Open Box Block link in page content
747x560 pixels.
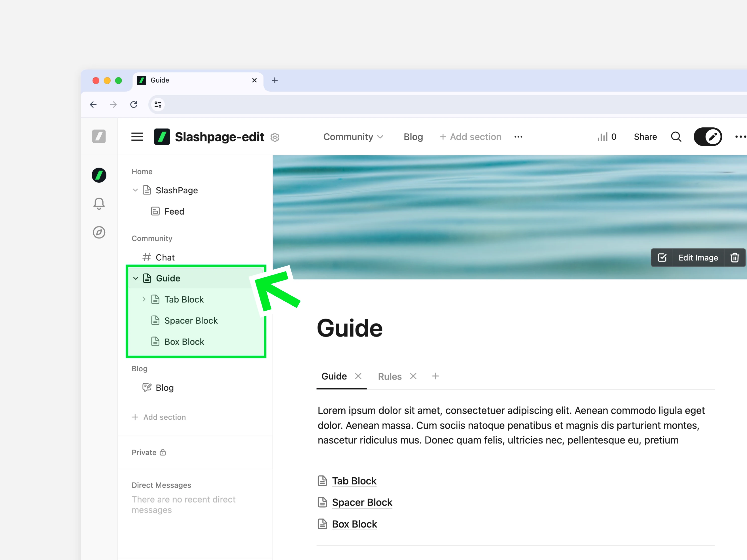(355, 524)
